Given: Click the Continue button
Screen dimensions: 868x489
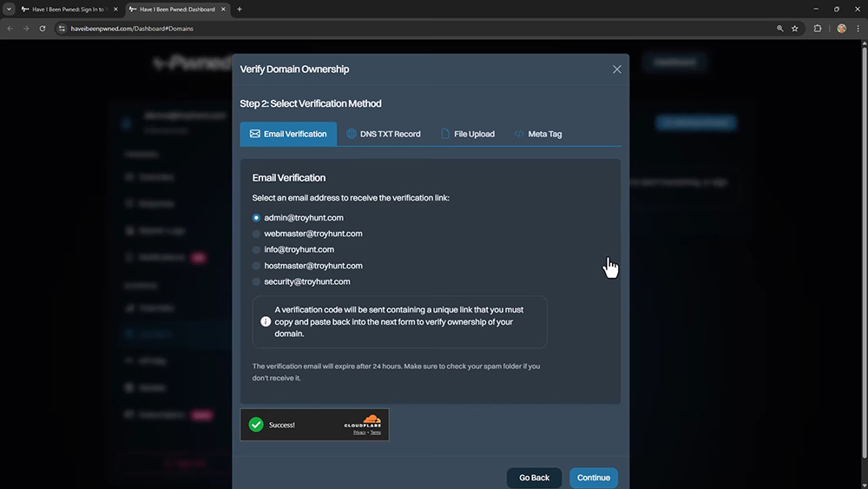Looking at the screenshot, I should pos(594,478).
